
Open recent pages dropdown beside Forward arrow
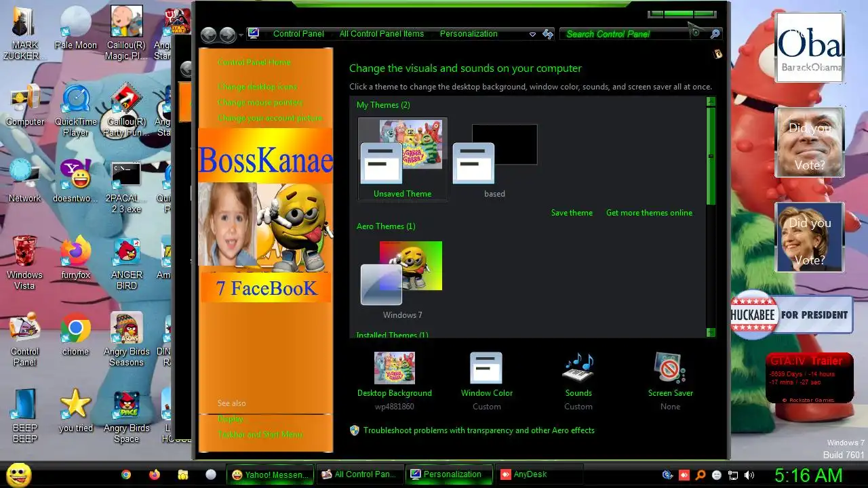[241, 35]
